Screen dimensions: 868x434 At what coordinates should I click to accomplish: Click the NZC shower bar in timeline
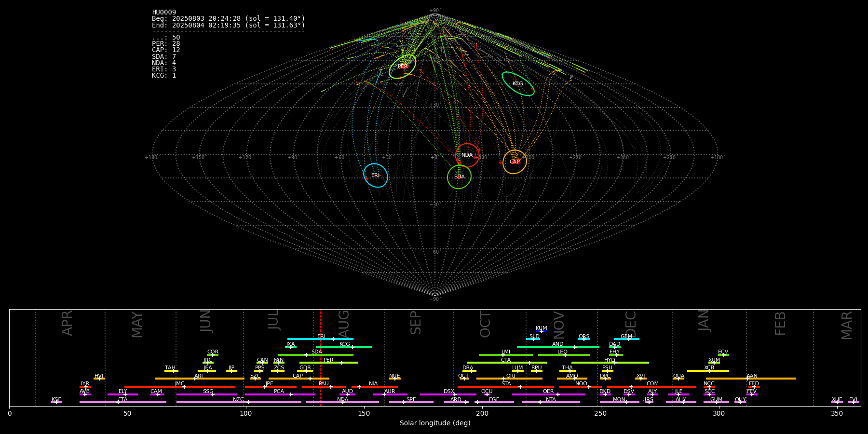pyautogui.click(x=239, y=402)
